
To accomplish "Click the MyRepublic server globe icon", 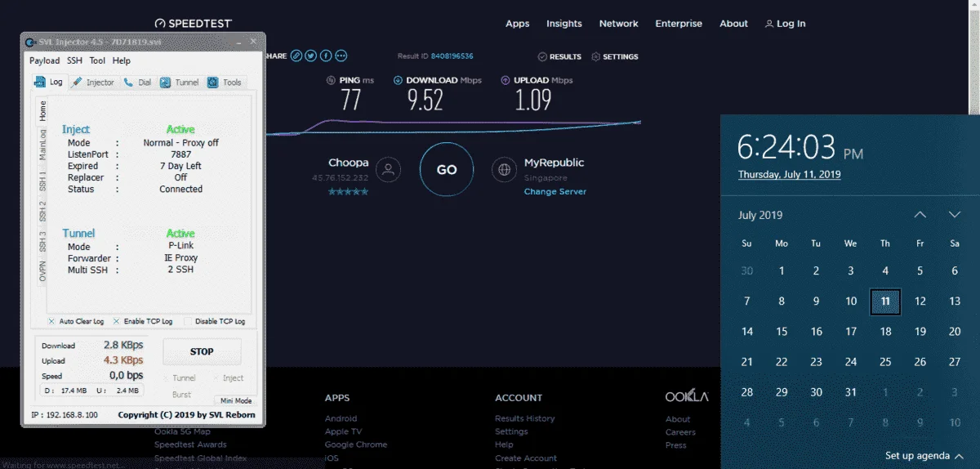I will pos(504,170).
